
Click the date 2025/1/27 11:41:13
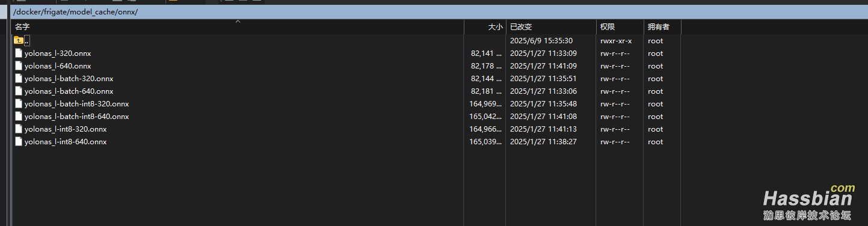543,129
